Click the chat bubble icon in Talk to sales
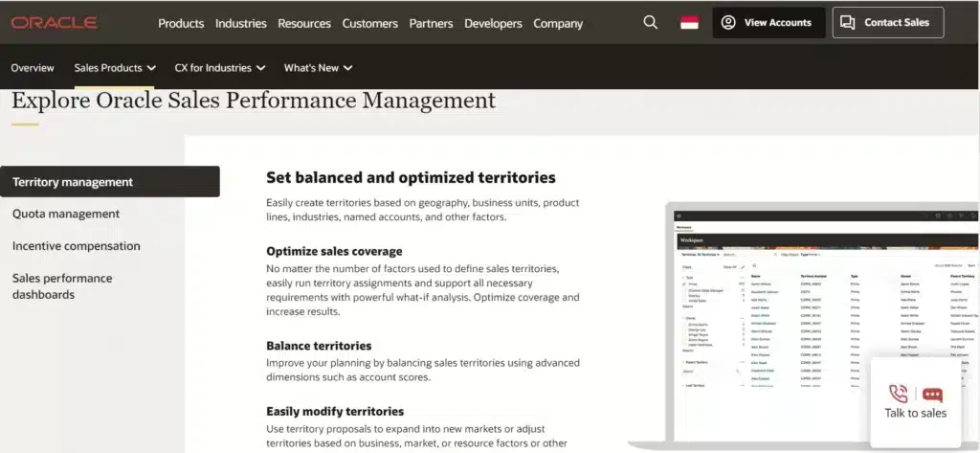980x453 pixels. click(932, 395)
